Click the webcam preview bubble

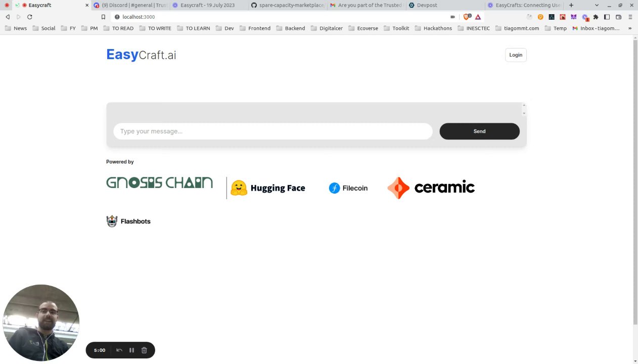(41, 323)
